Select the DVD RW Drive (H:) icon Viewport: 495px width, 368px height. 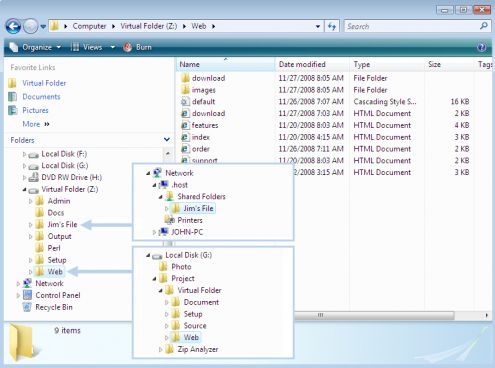click(33, 177)
